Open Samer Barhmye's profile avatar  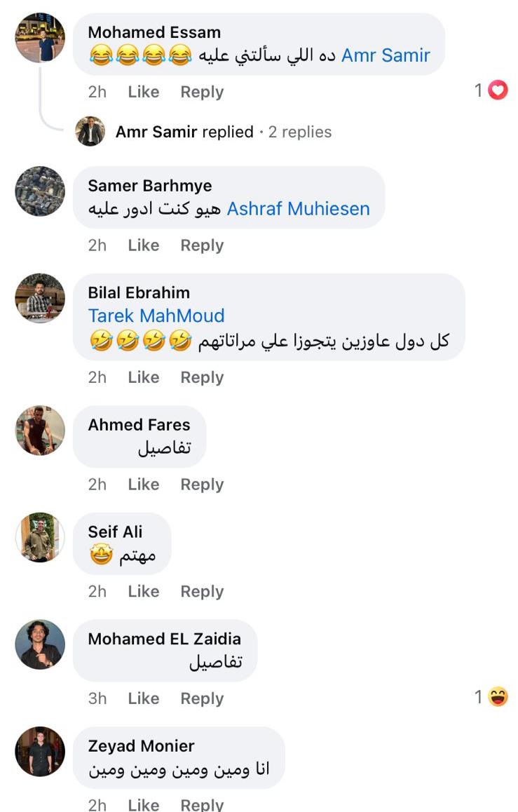pos(40,191)
